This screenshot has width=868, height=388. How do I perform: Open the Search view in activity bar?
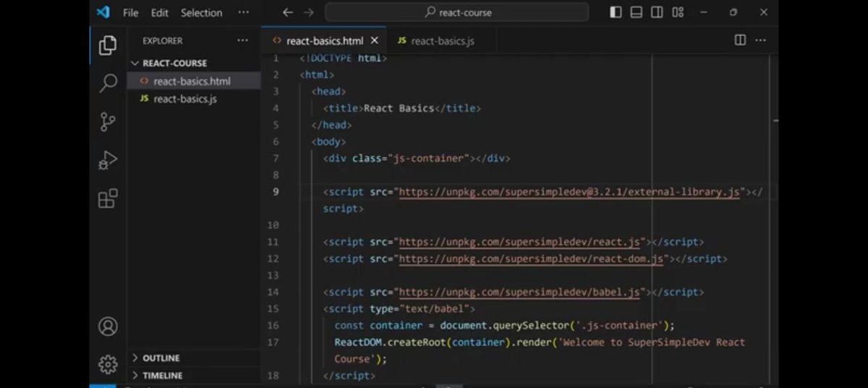tap(108, 83)
